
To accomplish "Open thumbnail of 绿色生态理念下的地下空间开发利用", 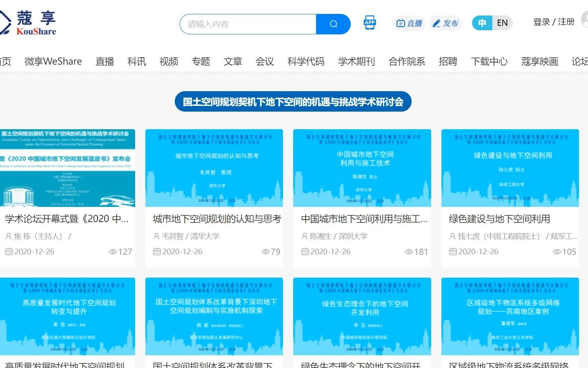I will 362,316.
